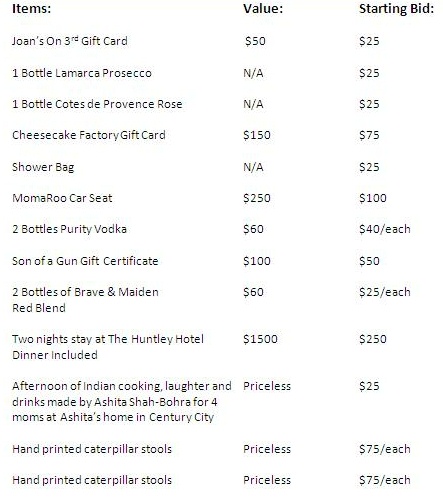The image size is (443, 500).
Task: Click the Starting Bid: column header
Action: (397, 9)
